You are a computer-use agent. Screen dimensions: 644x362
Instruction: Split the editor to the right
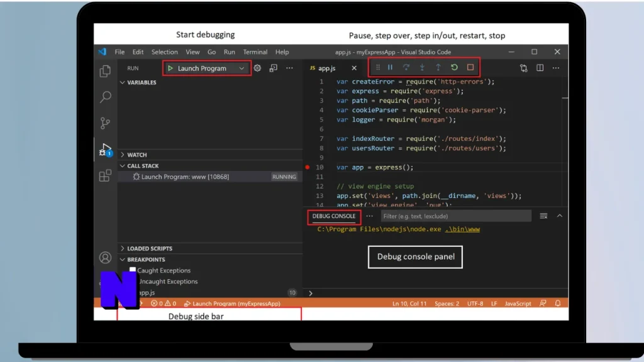540,68
